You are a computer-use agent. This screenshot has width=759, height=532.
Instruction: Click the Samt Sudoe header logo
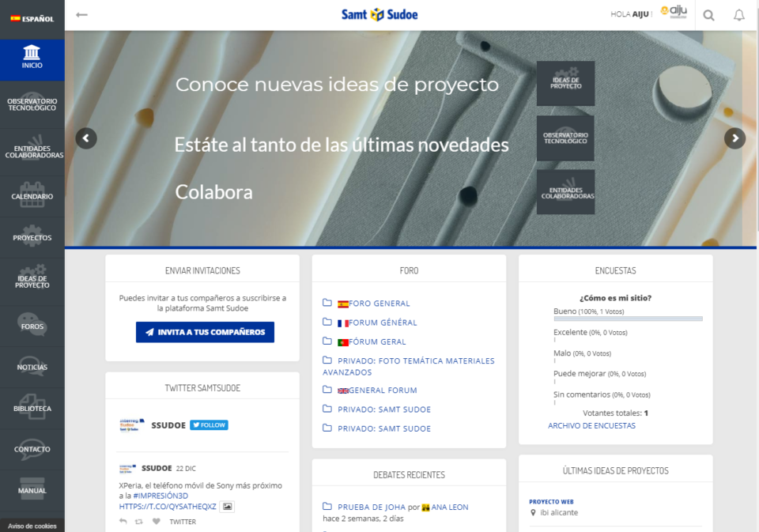[379, 13]
